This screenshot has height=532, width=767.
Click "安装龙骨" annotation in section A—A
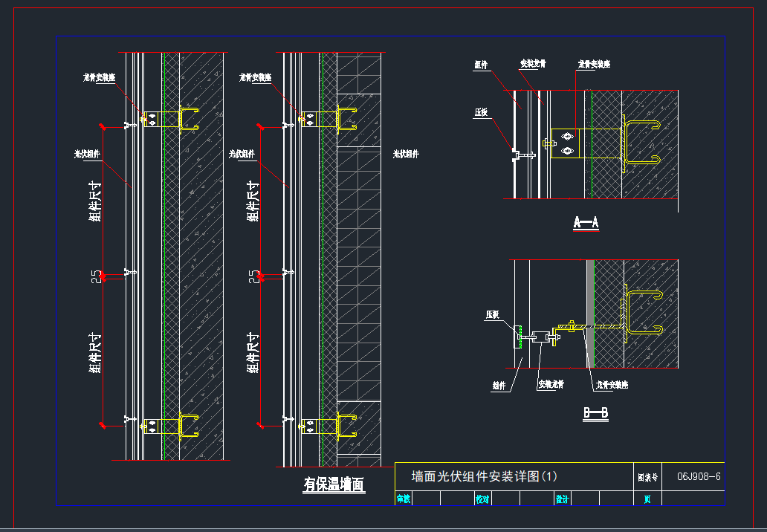[x=532, y=65]
